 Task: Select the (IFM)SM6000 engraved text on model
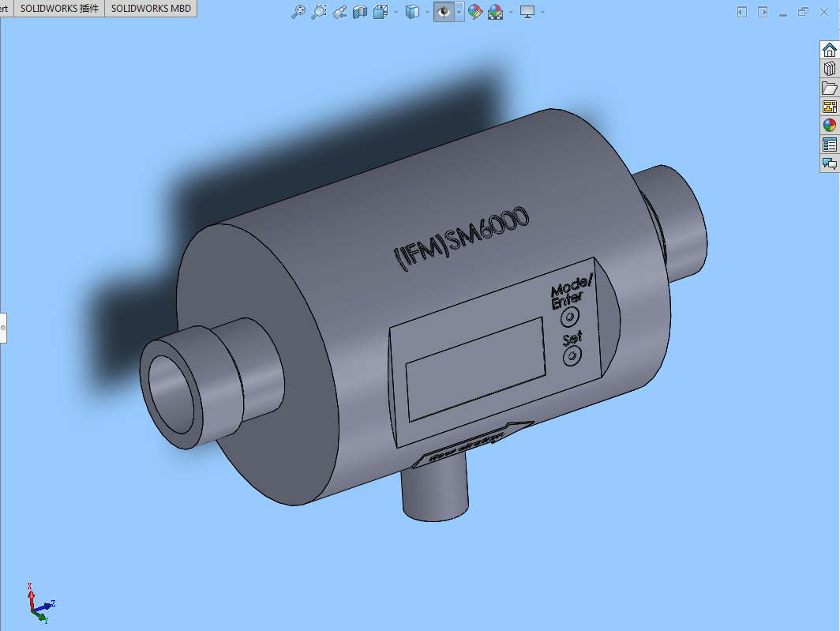point(462,239)
